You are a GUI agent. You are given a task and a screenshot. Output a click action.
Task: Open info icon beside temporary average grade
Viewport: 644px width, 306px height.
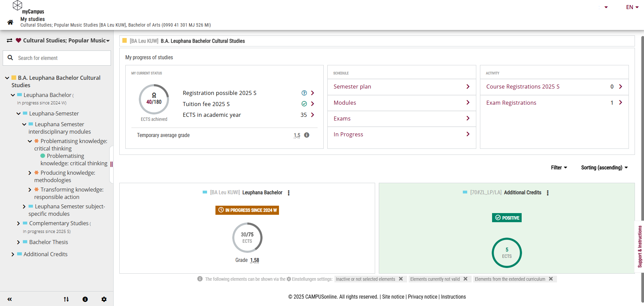coord(307,135)
